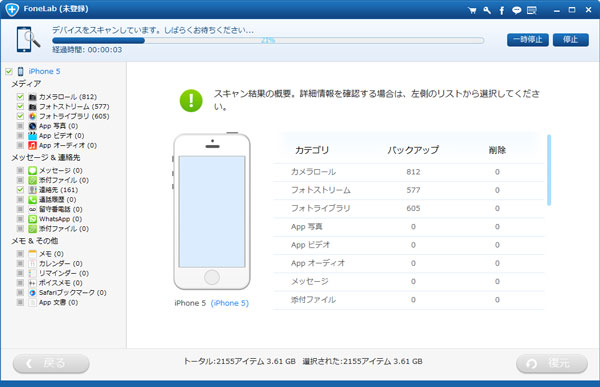Select the カメラロール table row
600x387 pixels.
pyautogui.click(x=408, y=172)
